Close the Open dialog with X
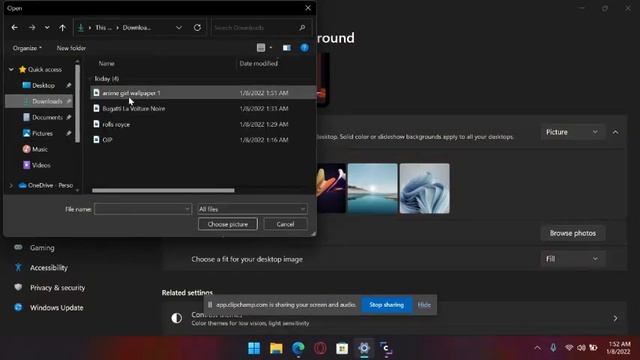Image resolution: width=640 pixels, height=360 pixels. pos(308,8)
